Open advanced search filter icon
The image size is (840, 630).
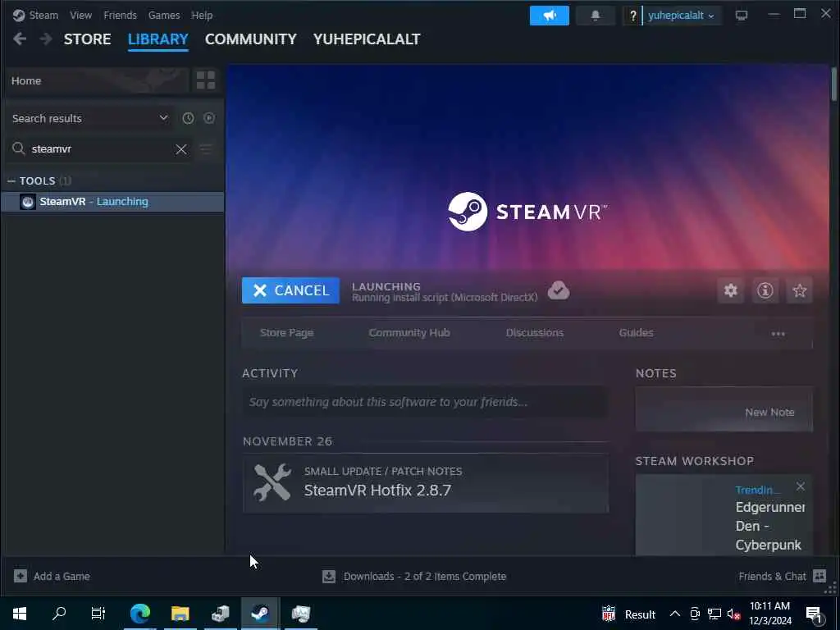(x=206, y=149)
